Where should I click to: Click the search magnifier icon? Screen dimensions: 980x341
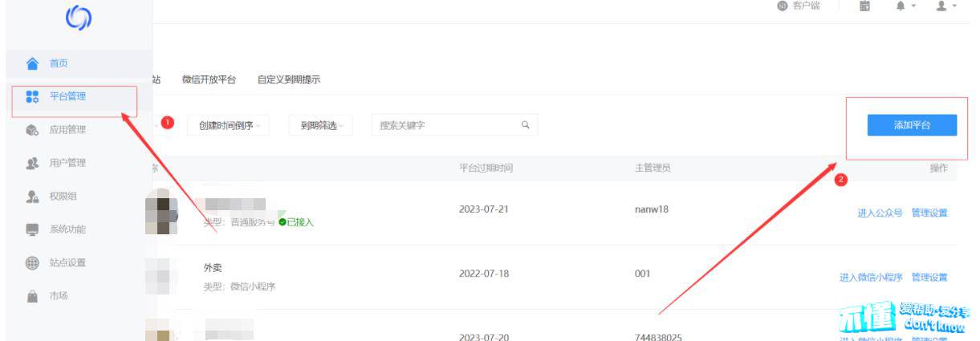pos(525,125)
